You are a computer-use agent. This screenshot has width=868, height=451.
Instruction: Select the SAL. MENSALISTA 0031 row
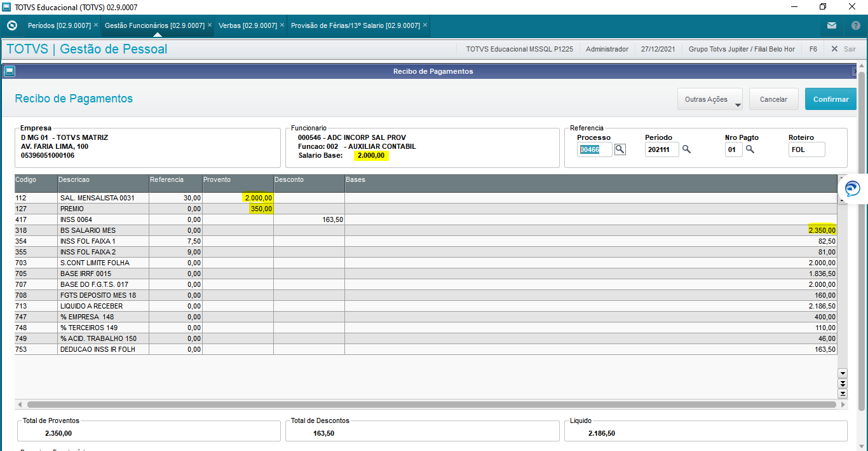[426, 198]
